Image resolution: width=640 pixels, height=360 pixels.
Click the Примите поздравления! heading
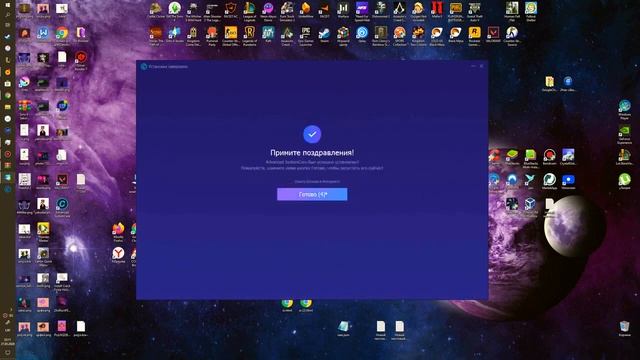pyautogui.click(x=312, y=153)
